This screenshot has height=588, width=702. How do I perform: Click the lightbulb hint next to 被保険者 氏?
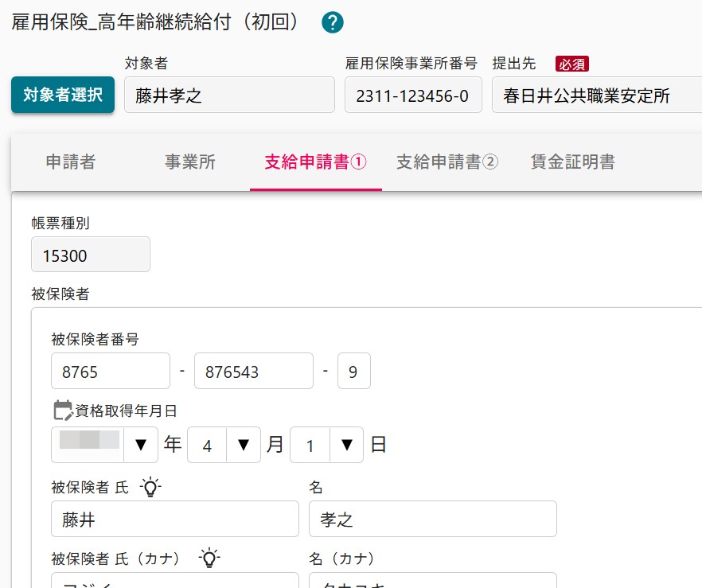(150, 487)
